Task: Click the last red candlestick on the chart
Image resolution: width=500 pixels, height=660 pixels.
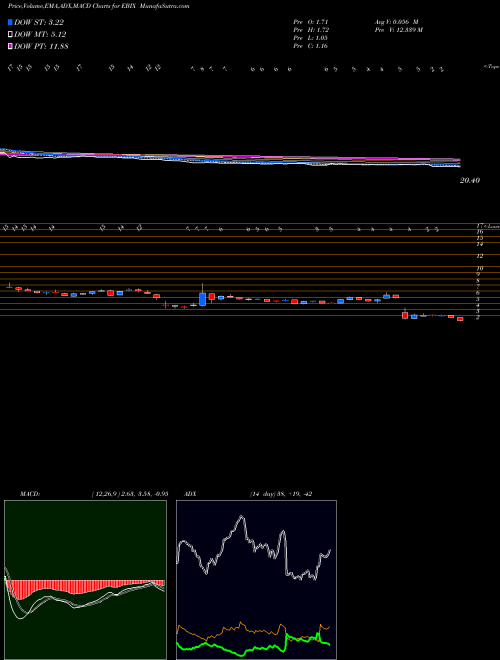Action: [x=460, y=319]
